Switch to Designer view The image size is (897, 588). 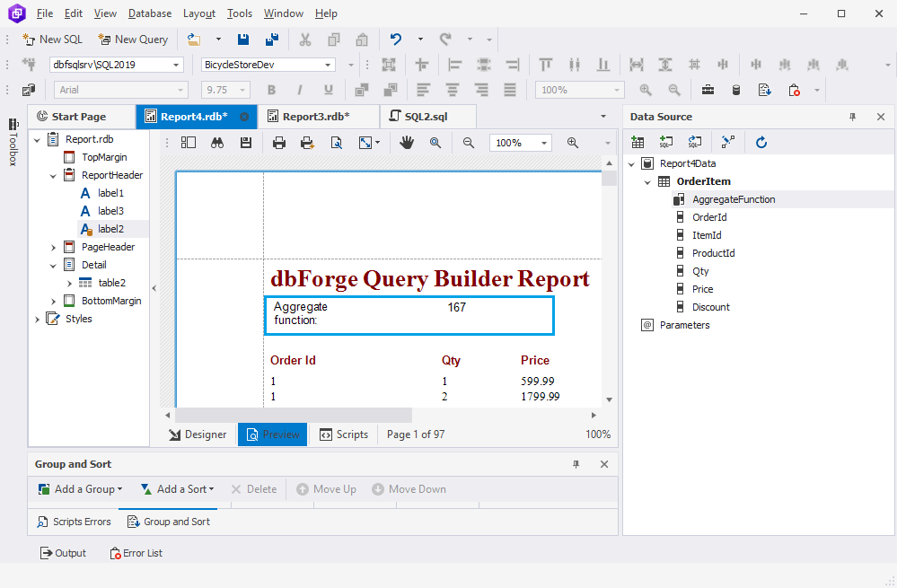coord(198,434)
